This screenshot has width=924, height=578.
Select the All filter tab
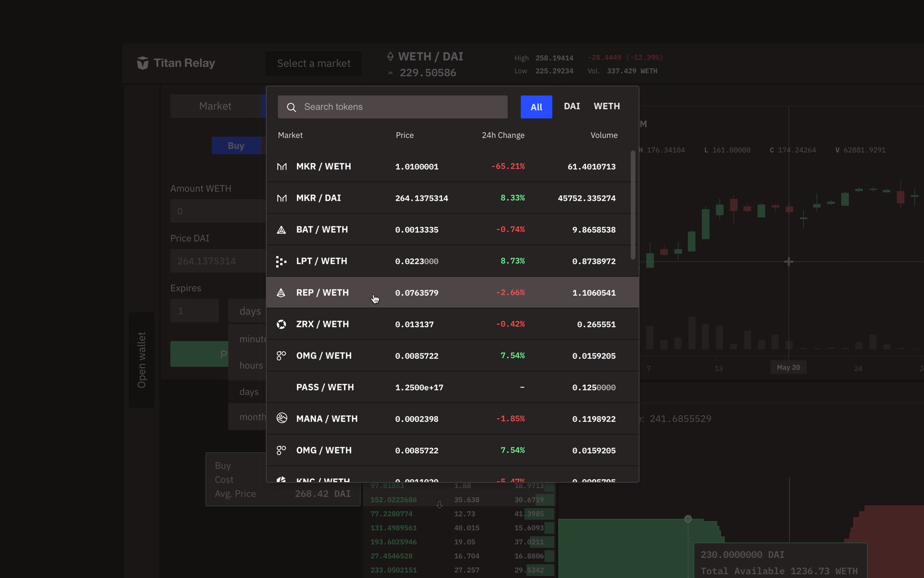click(537, 107)
